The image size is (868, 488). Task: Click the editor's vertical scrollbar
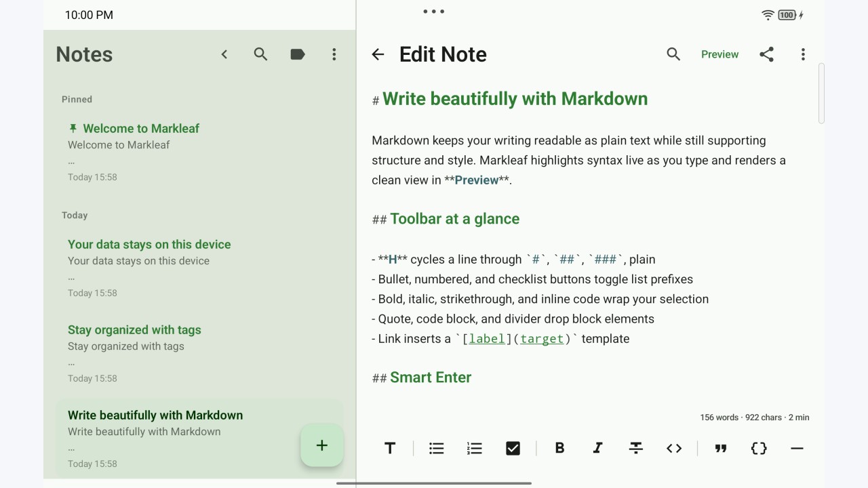[x=821, y=94]
